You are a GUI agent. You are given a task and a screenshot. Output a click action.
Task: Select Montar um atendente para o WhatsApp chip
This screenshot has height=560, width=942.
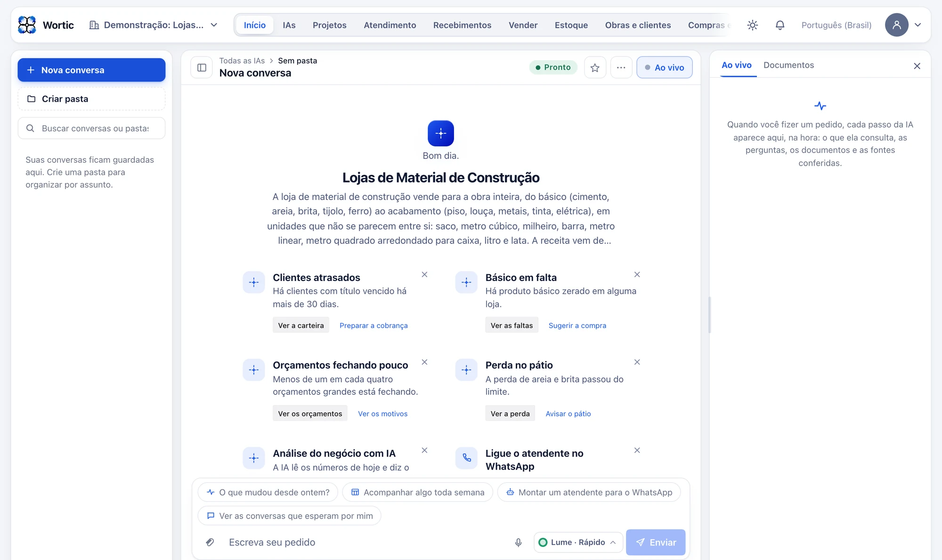click(x=589, y=492)
